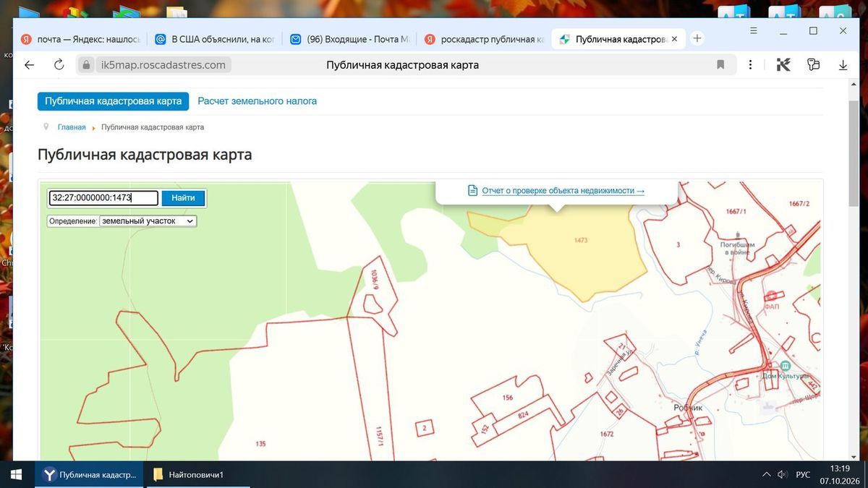Open the collections extension icon in toolbar

813,65
